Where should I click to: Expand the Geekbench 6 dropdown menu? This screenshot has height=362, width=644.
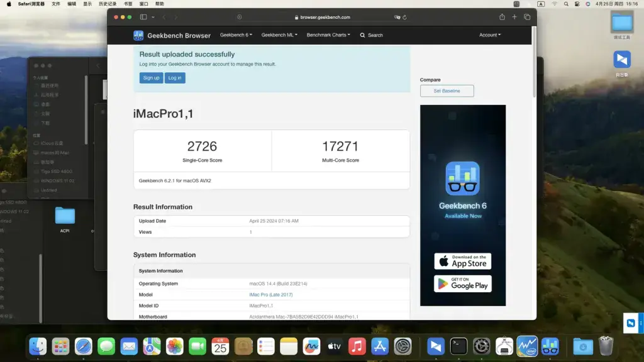(236, 35)
